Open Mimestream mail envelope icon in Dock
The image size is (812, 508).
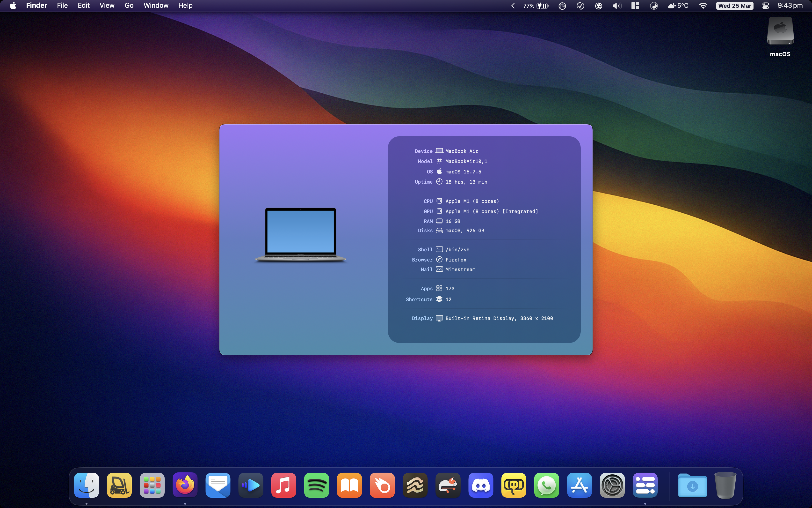pos(218,485)
